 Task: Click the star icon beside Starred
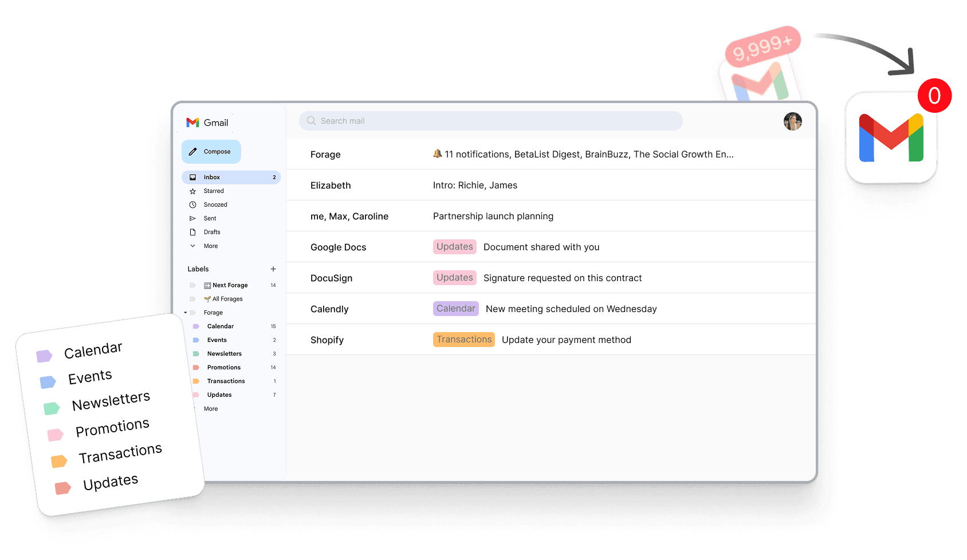point(193,191)
